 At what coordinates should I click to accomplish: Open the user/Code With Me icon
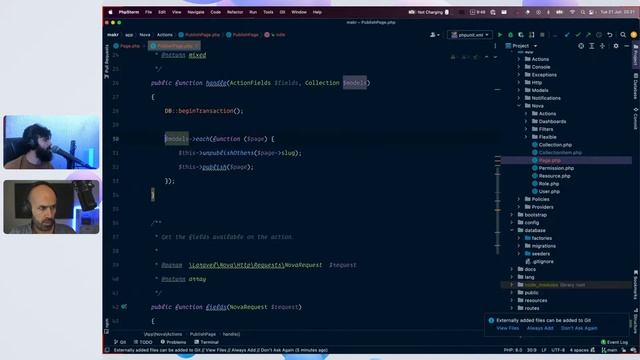pyautogui.click(x=434, y=35)
